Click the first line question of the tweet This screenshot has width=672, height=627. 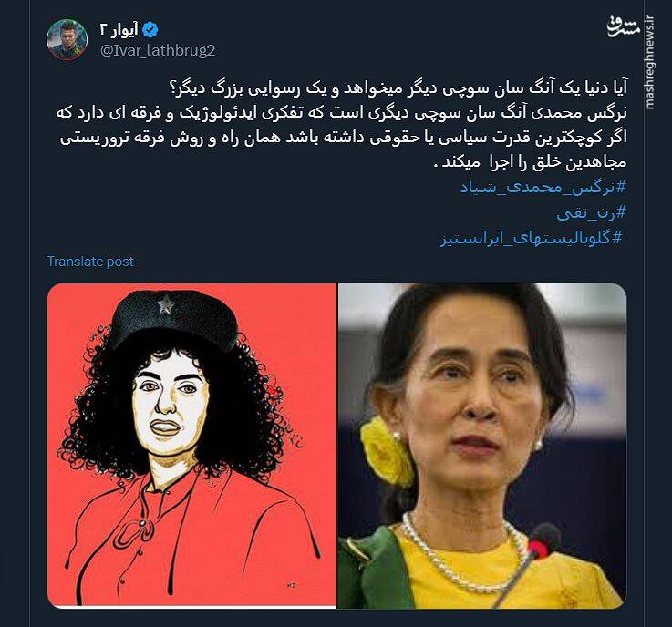[x=398, y=88]
